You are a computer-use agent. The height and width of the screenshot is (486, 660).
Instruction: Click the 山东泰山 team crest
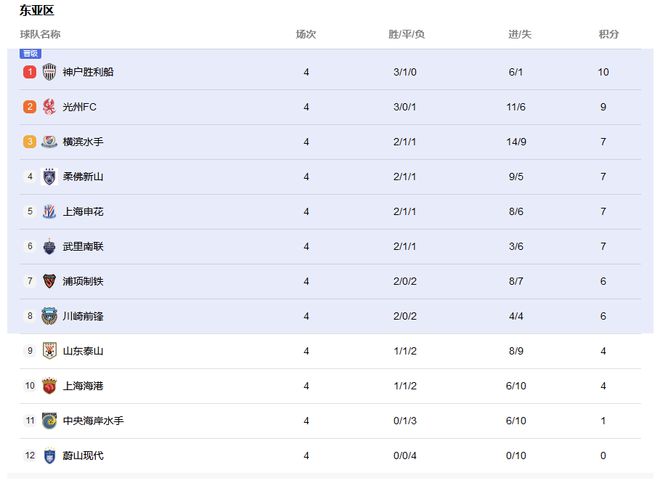pyautogui.click(x=50, y=351)
